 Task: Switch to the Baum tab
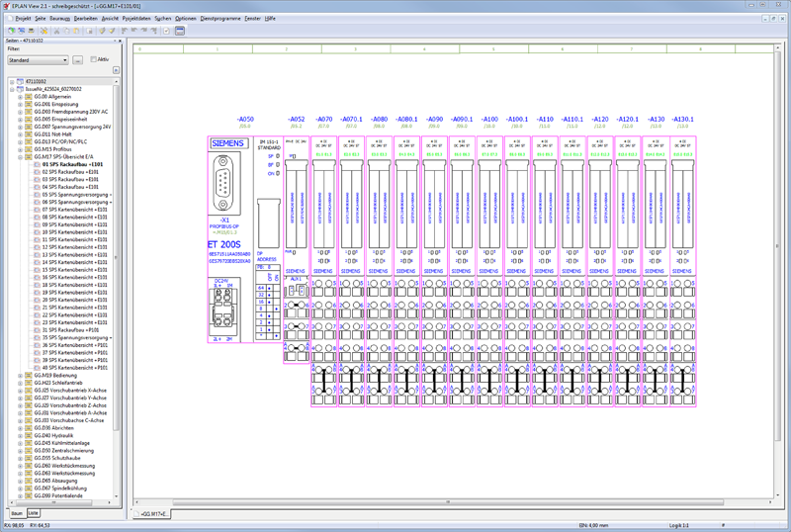17,514
